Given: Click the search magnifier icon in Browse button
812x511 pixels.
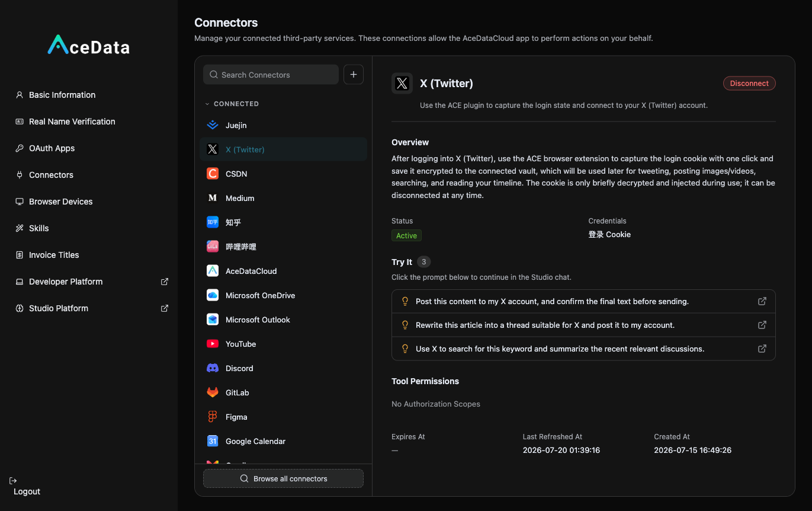Looking at the screenshot, I should pos(244,478).
